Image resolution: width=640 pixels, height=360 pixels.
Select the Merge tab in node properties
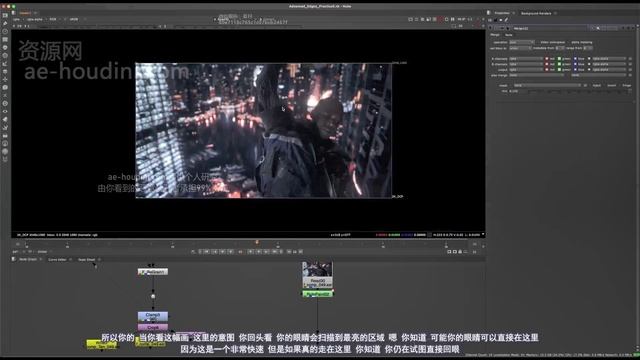495,35
